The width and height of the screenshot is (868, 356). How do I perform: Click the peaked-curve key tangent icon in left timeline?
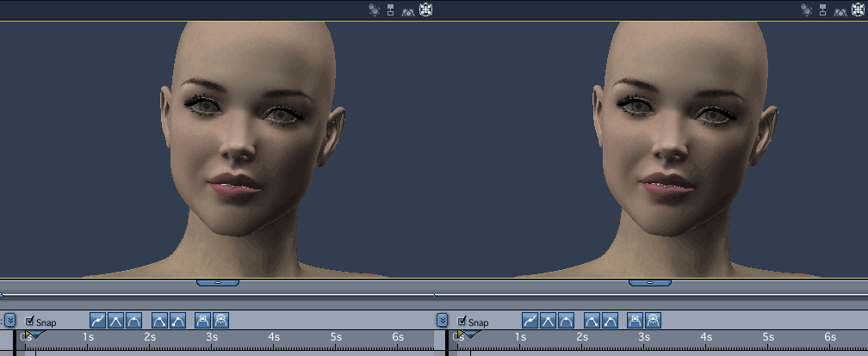click(115, 320)
